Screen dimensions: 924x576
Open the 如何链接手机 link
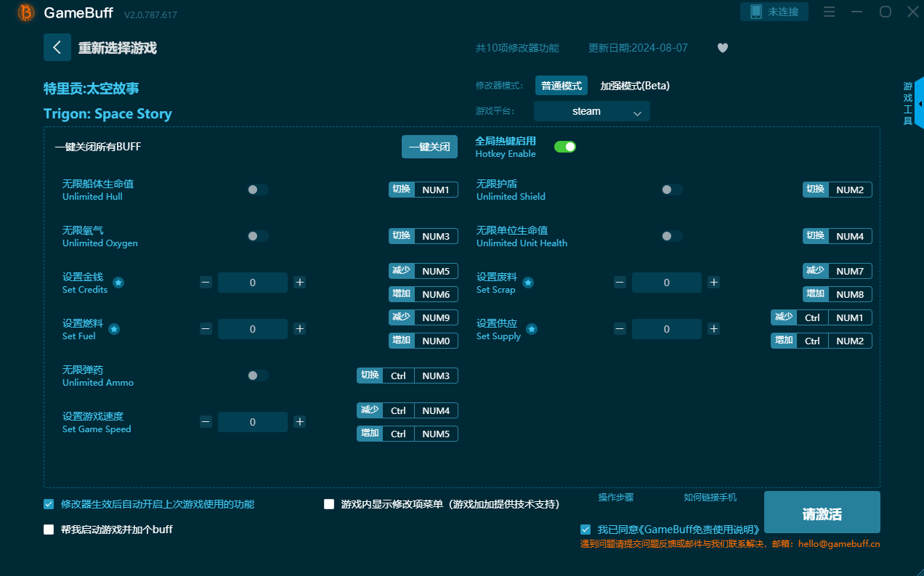[710, 498]
